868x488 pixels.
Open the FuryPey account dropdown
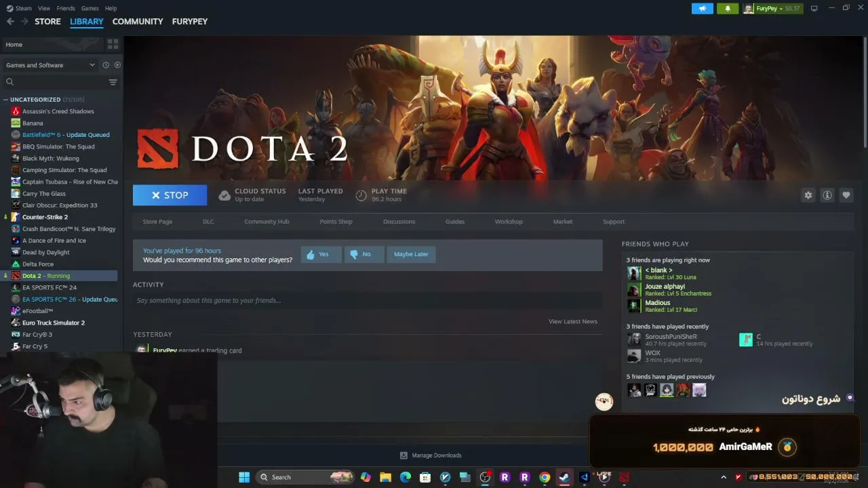tap(773, 8)
